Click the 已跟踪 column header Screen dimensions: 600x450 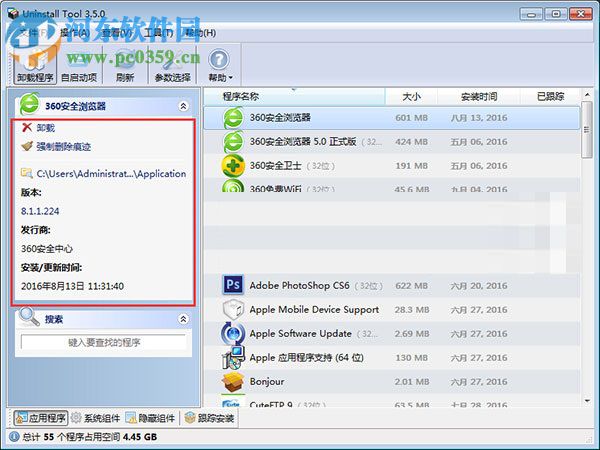[x=550, y=96]
